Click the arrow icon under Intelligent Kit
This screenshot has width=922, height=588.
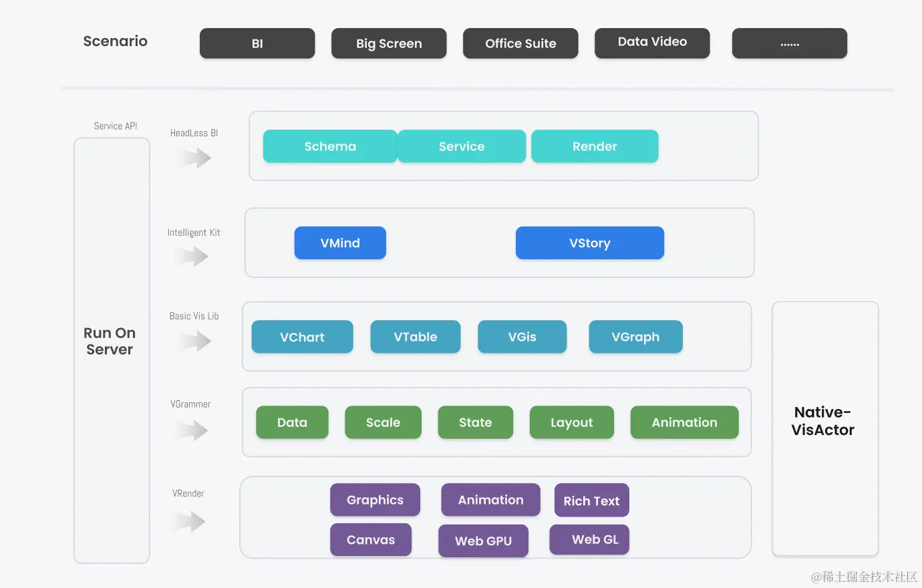click(x=192, y=256)
